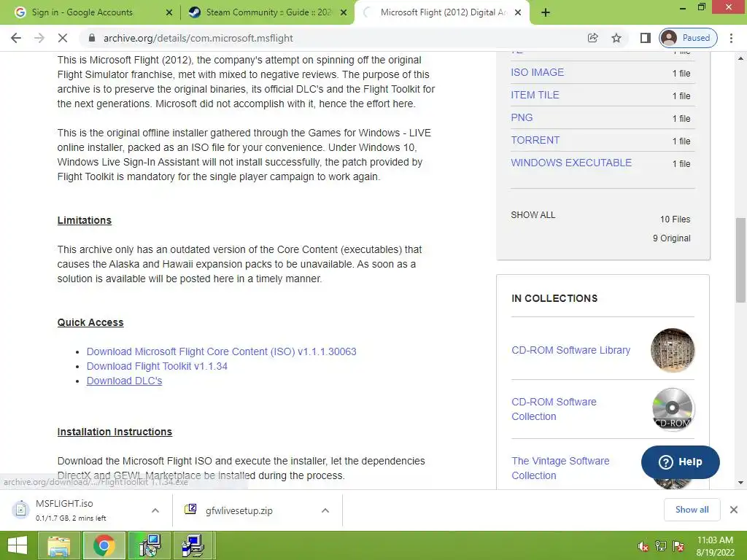
Task: Open the TORRENT download link
Action: [535, 140]
